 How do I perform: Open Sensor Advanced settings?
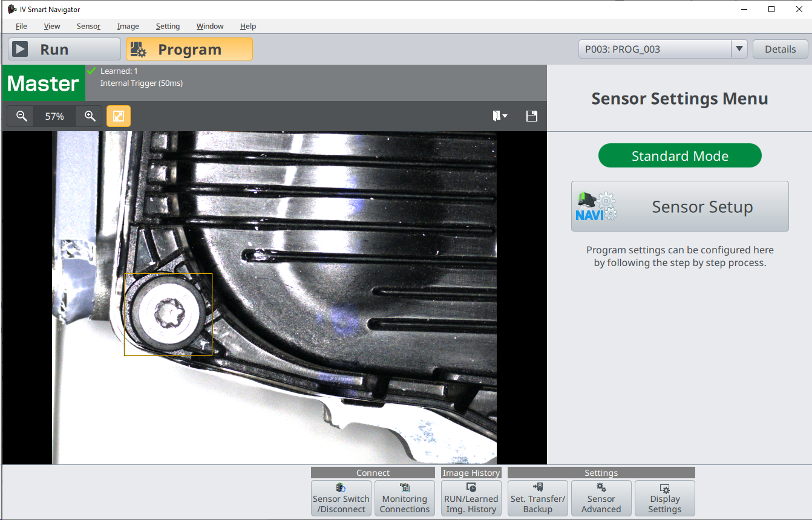pyautogui.click(x=601, y=498)
